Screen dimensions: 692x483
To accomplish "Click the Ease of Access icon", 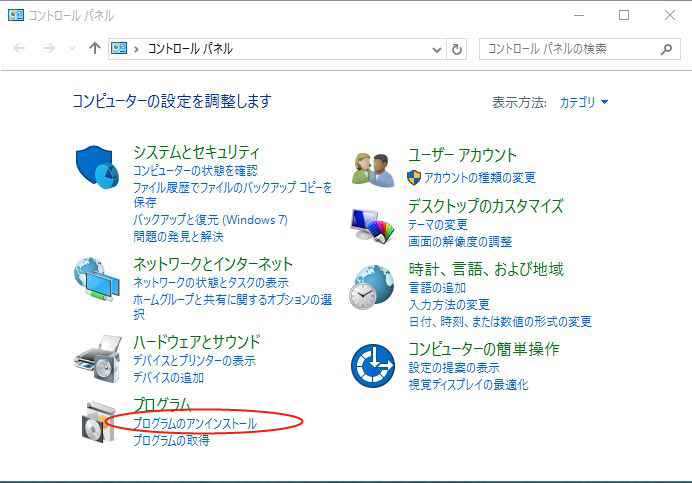I will pos(372,367).
